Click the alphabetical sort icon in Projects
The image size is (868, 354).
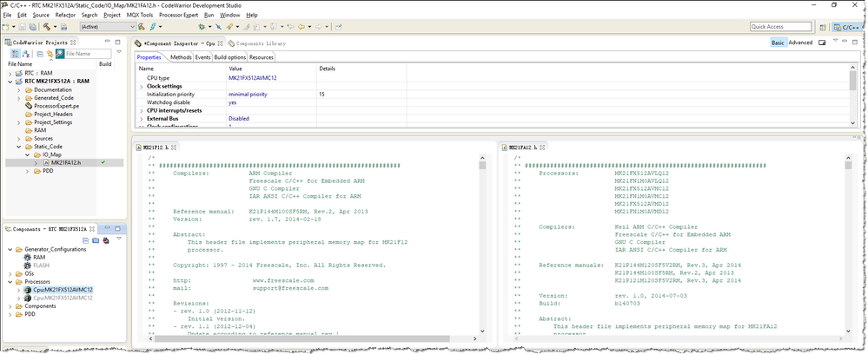25,54
